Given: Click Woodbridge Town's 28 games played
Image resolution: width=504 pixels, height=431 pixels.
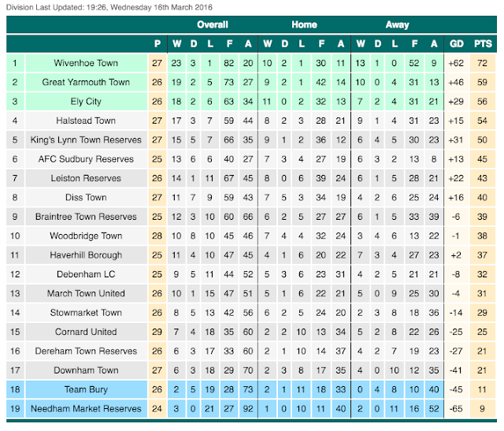Looking at the screenshot, I should 157,236.
